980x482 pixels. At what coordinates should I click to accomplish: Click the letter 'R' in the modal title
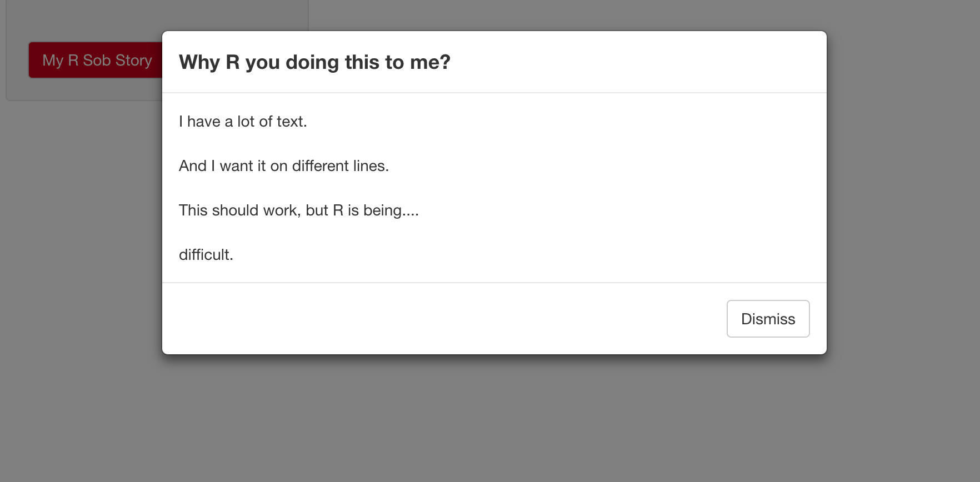232,62
